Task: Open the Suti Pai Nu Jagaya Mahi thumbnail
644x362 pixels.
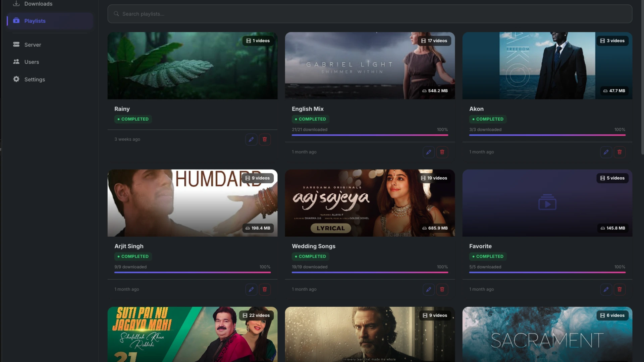Action: click(192, 334)
